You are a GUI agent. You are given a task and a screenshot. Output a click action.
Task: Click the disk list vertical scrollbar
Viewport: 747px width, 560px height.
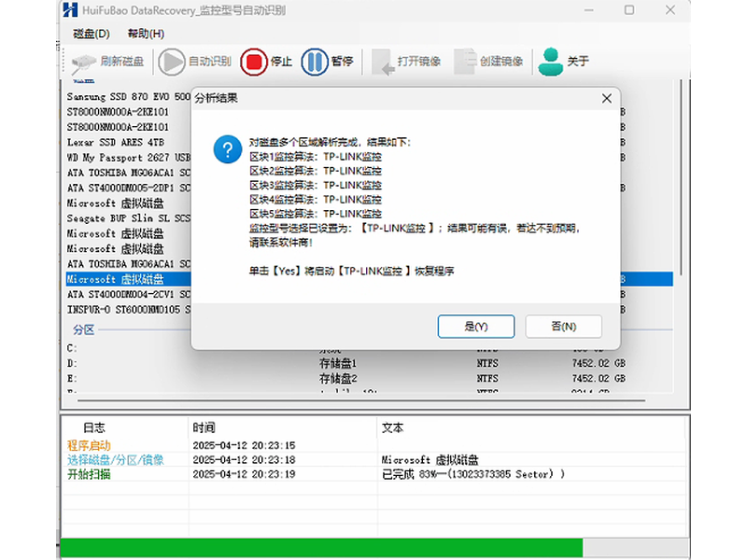(x=682, y=177)
